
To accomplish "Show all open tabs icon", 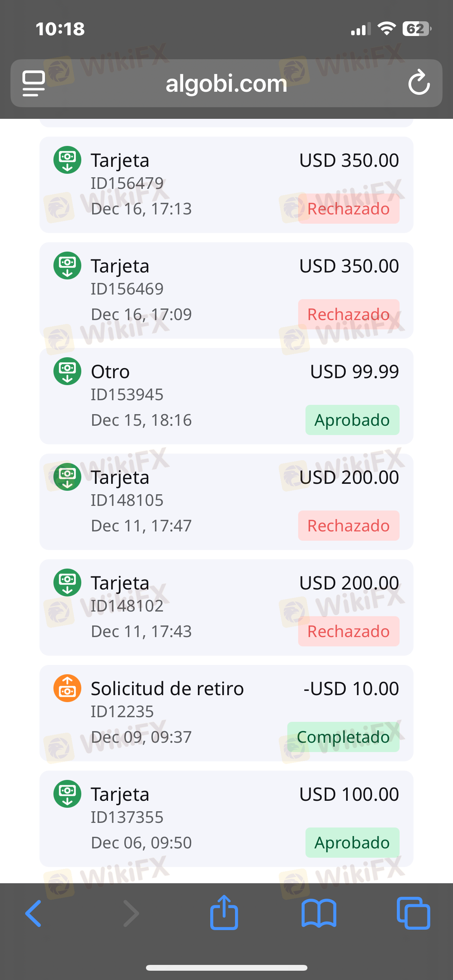I will coord(413,913).
